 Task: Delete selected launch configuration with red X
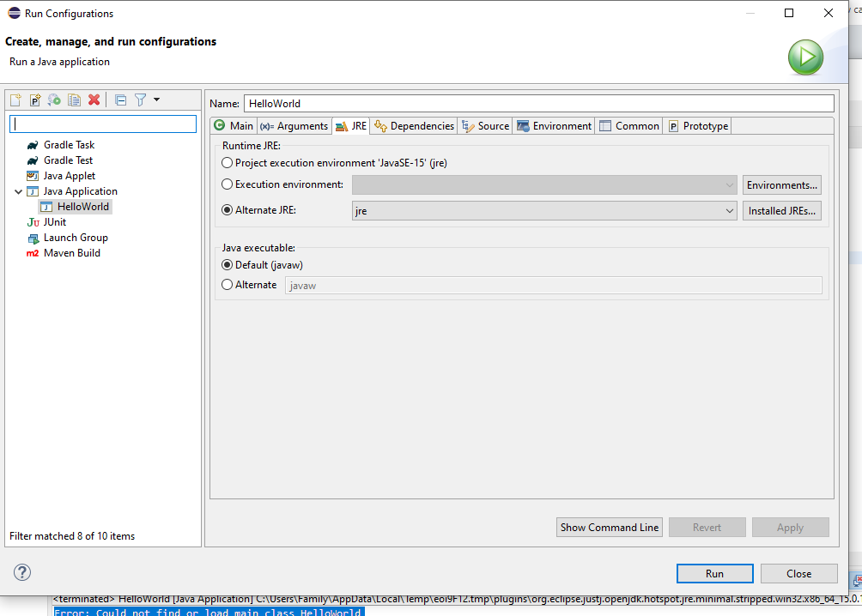pyautogui.click(x=94, y=100)
